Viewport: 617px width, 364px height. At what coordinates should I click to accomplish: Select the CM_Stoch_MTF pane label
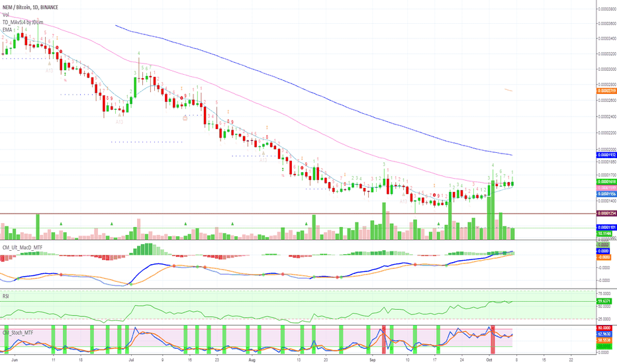click(18, 332)
